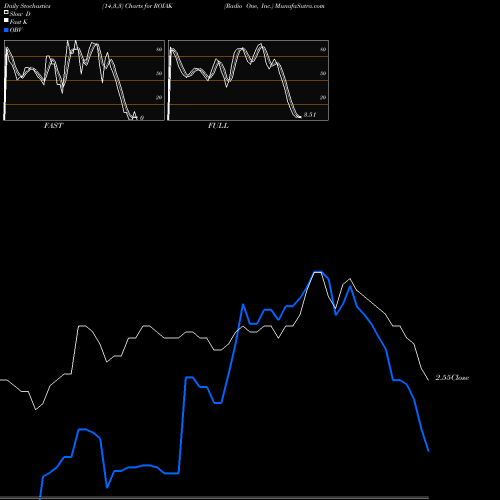Click the '(14,3,3) Charts for ROIAK' heading
Image resolution: width=500 pixels, height=500 pixels.
tap(137, 6)
